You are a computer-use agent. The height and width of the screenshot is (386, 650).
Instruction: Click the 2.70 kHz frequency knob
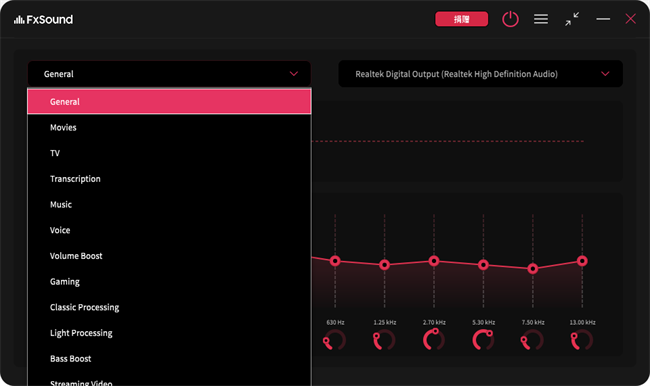tap(434, 339)
